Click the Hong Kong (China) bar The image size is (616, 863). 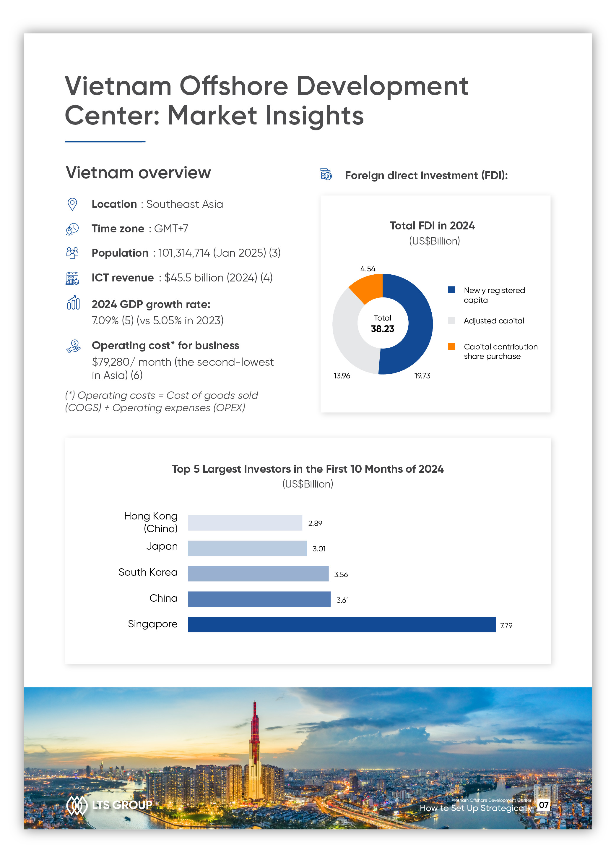[x=245, y=523]
